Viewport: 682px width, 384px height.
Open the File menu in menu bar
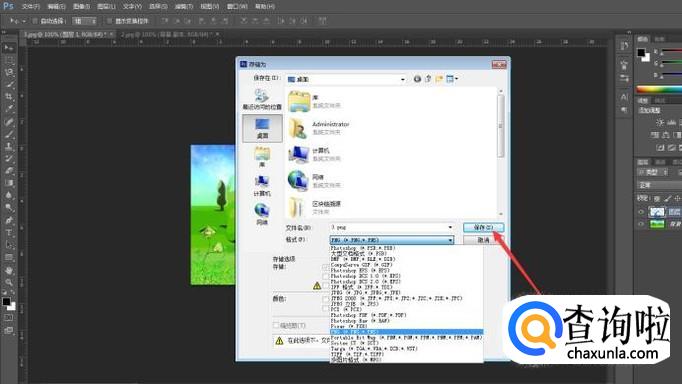(30, 7)
